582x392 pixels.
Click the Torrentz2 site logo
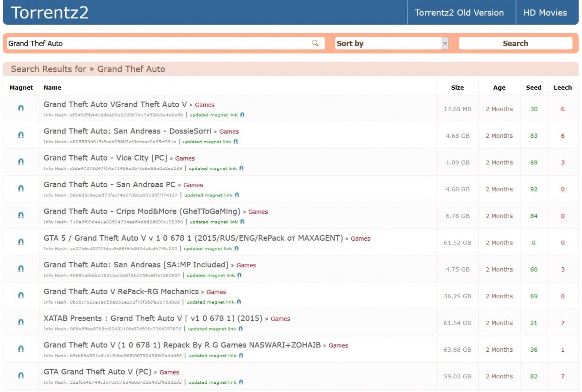click(49, 13)
